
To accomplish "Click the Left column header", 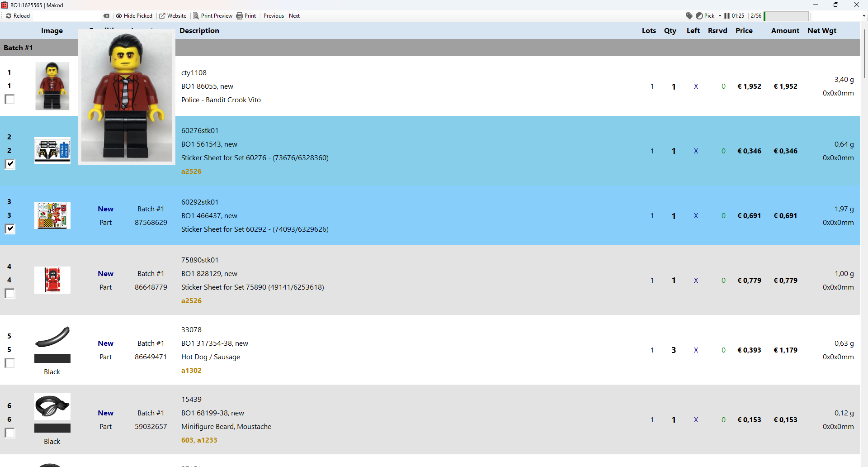I will click(x=693, y=31).
